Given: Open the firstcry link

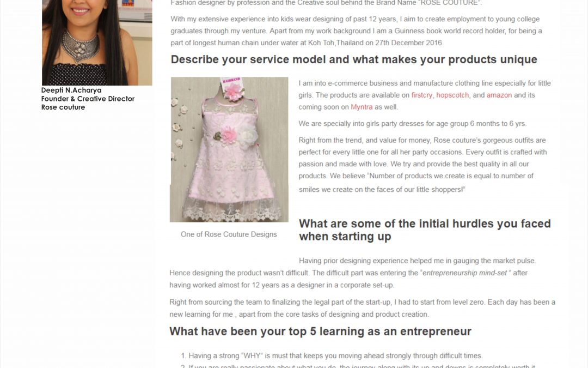Looking at the screenshot, I should click(421, 95).
